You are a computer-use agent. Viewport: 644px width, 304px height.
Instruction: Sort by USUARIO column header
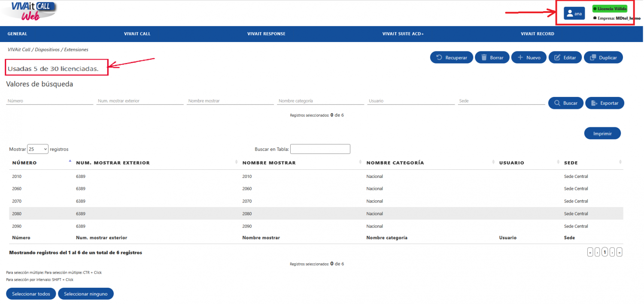pos(529,163)
